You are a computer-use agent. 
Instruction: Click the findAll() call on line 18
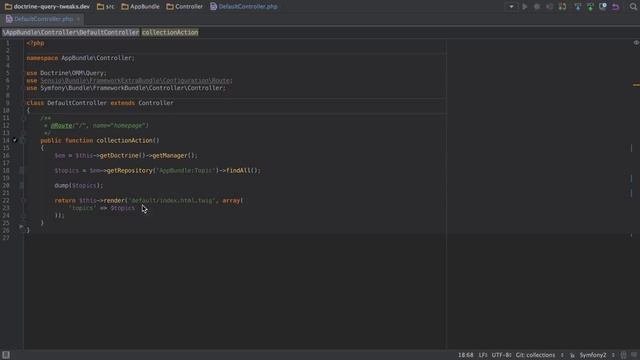242,171
